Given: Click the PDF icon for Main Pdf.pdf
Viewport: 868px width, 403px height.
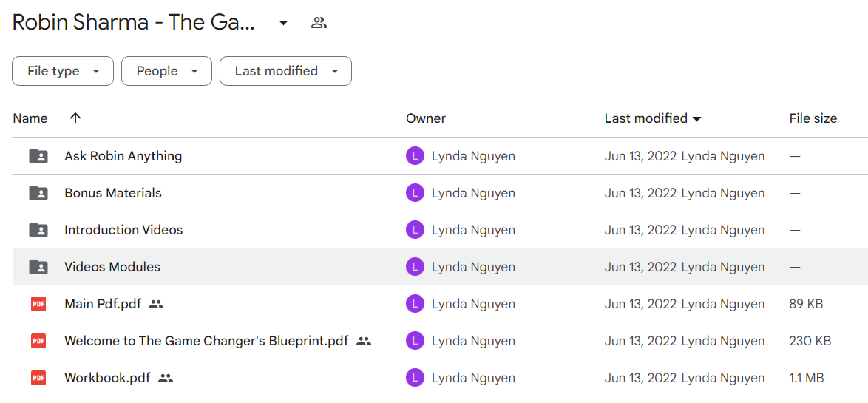Looking at the screenshot, I should click(38, 304).
